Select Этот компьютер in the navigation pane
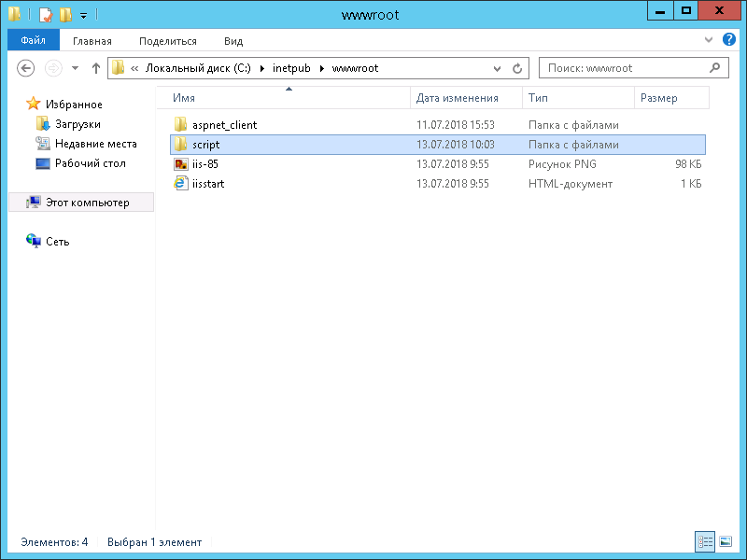The image size is (747, 560). (x=87, y=203)
